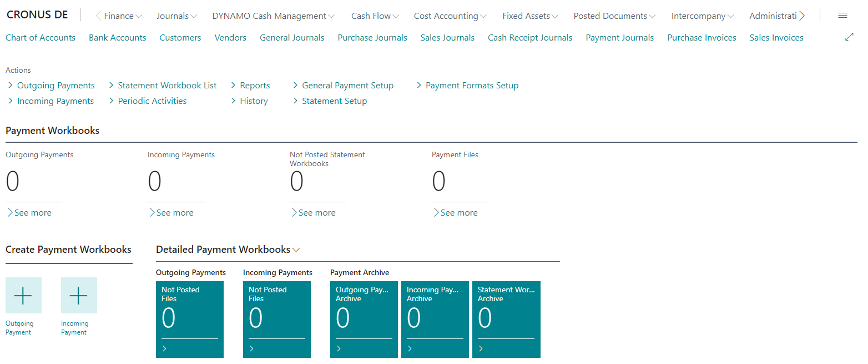Go to Payment Journals
The image size is (868, 364).
pyautogui.click(x=620, y=38)
